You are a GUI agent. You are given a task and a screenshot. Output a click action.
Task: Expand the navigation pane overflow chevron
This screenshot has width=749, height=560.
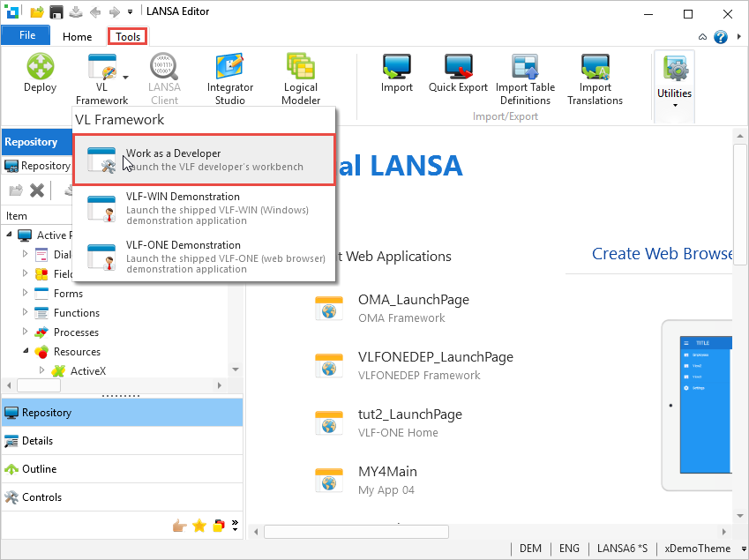235,525
